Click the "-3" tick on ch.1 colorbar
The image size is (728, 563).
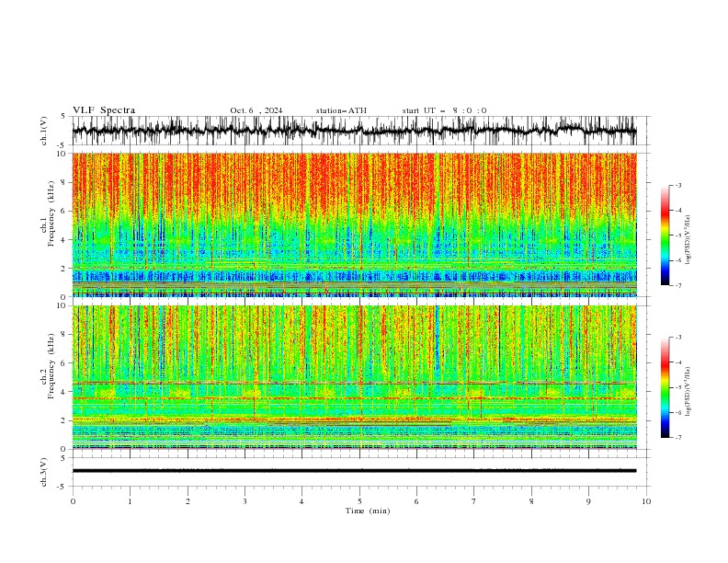click(677, 185)
